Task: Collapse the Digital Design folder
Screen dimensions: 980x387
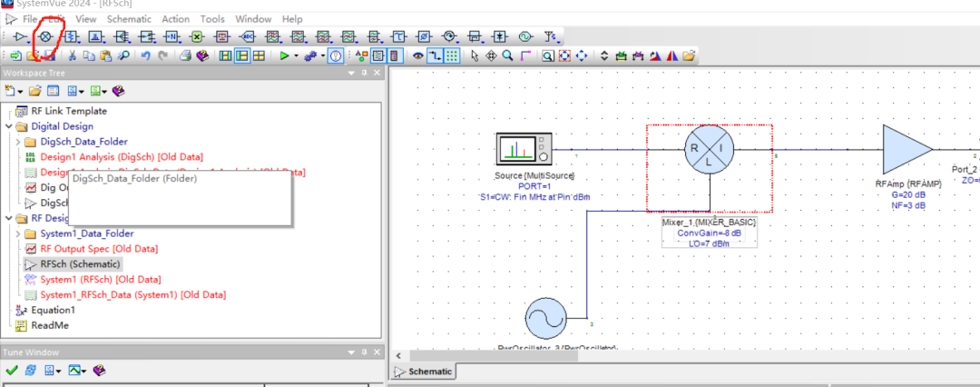Action: click(8, 126)
